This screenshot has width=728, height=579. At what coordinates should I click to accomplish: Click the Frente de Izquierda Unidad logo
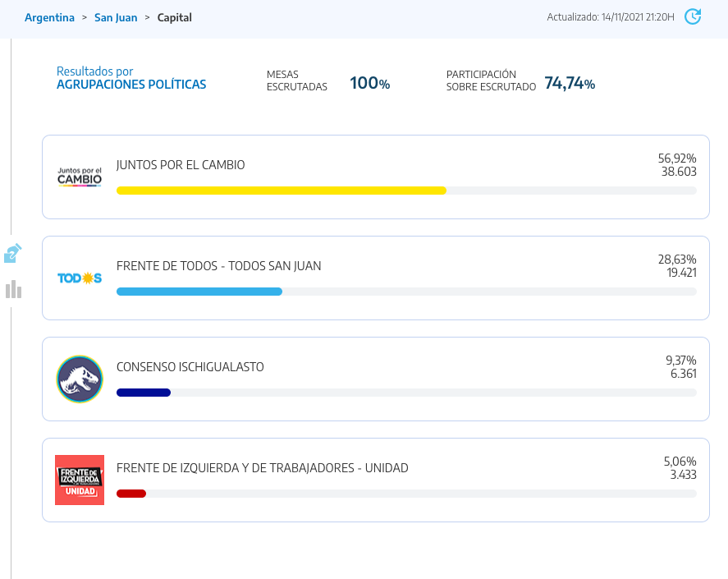pos(80,480)
